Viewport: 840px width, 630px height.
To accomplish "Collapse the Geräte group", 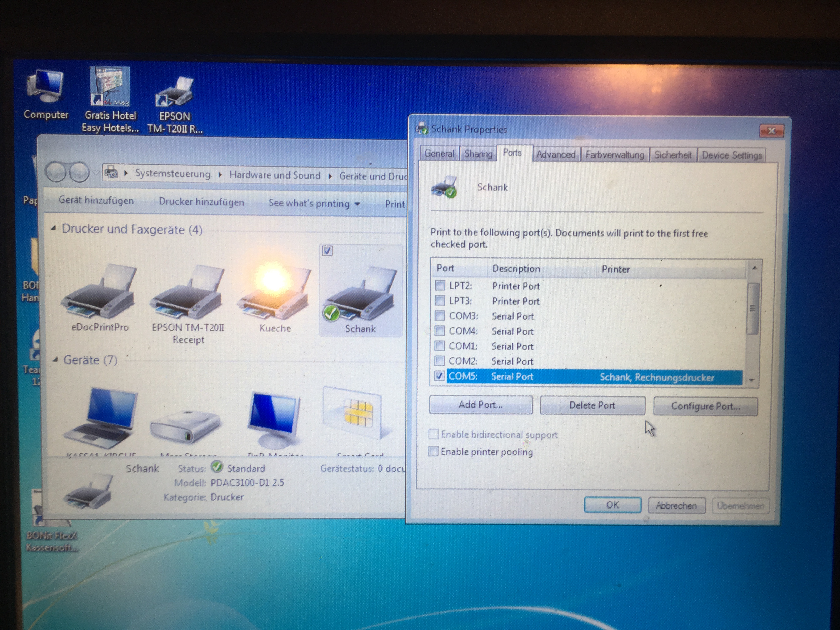I will pos(55,359).
